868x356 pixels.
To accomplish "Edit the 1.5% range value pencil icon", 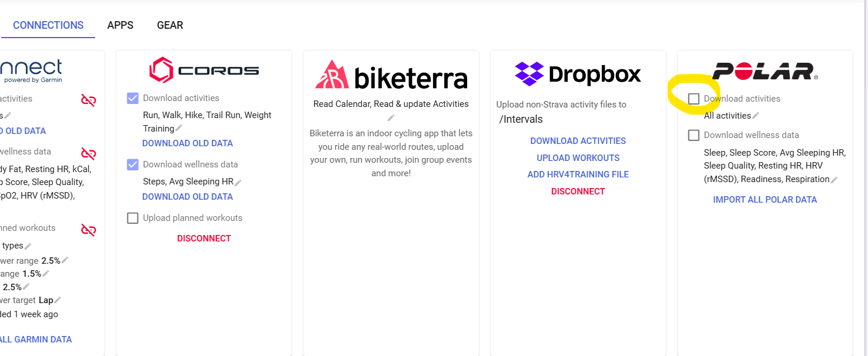I will [x=46, y=274].
